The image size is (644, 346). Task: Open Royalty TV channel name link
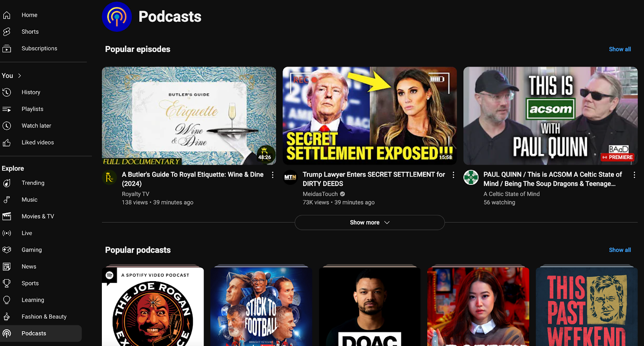pyautogui.click(x=136, y=194)
